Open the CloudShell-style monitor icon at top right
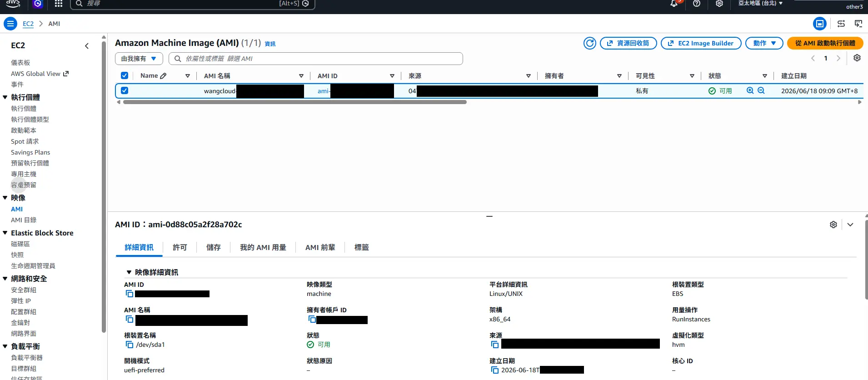This screenshot has height=380, width=868. tap(858, 24)
